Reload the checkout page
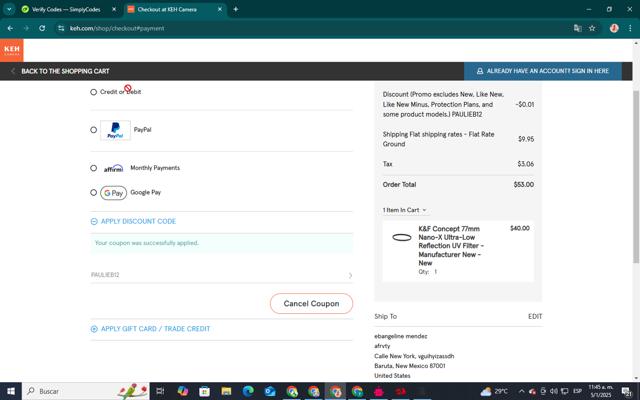 click(42, 28)
